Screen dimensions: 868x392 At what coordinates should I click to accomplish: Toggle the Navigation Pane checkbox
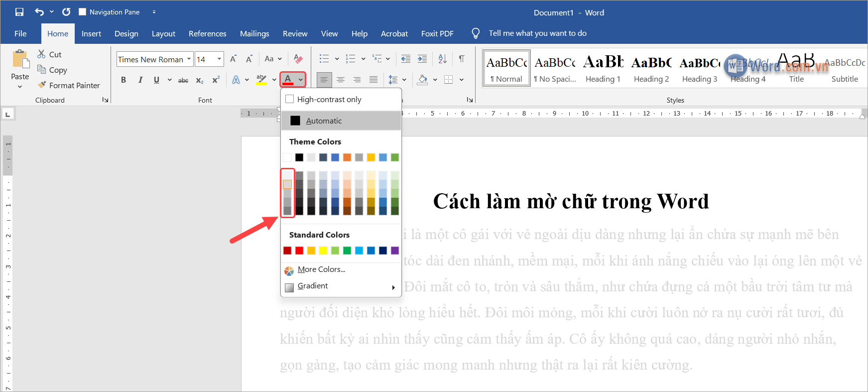[83, 12]
